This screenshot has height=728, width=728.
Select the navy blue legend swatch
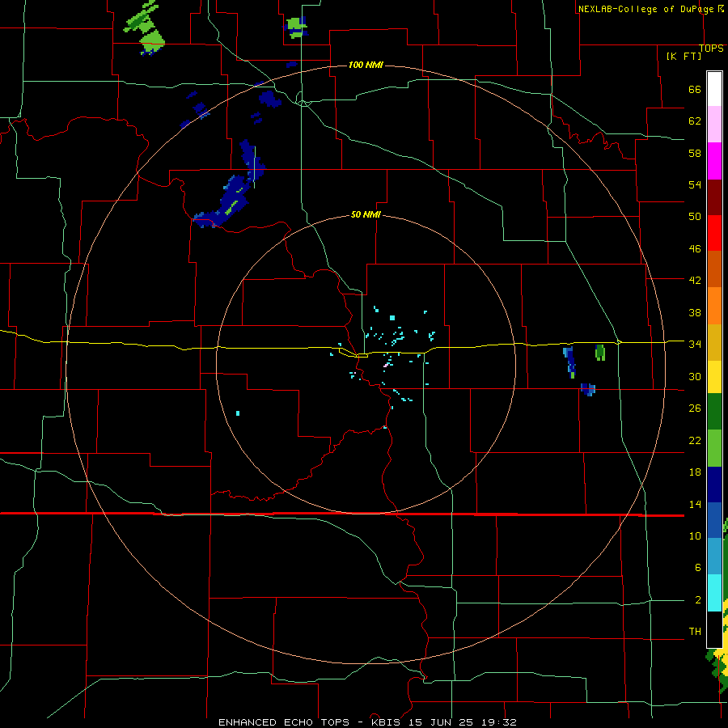(x=714, y=485)
